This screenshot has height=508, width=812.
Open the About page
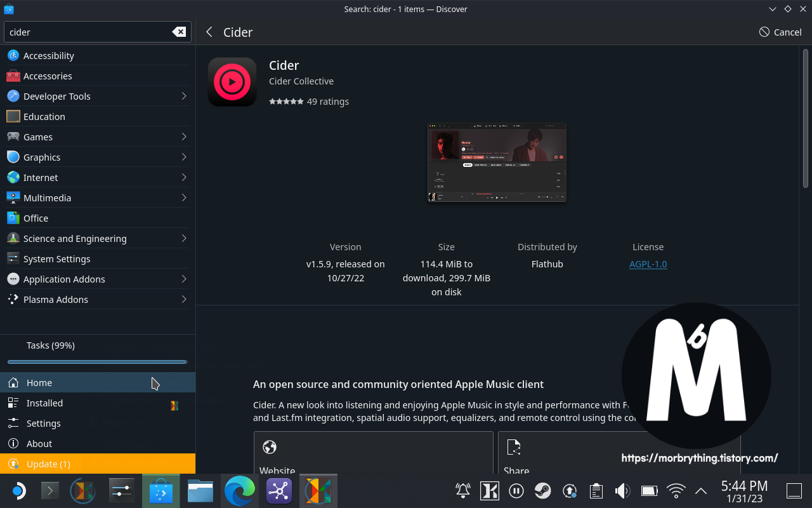pos(98,444)
